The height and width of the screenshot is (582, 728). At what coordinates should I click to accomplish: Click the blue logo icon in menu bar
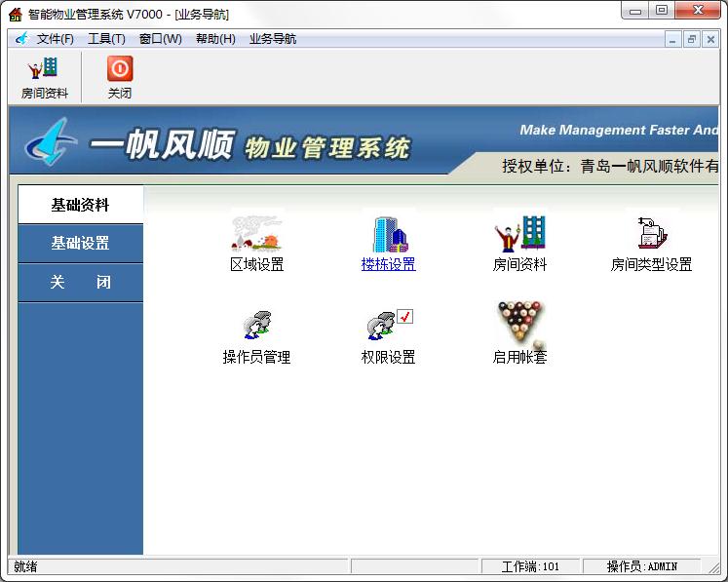point(21,39)
